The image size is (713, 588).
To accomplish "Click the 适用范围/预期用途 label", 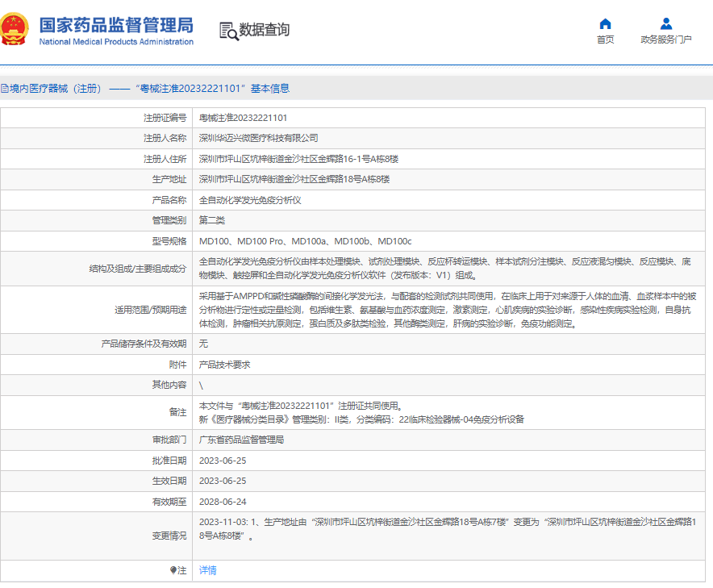I will [x=151, y=311].
